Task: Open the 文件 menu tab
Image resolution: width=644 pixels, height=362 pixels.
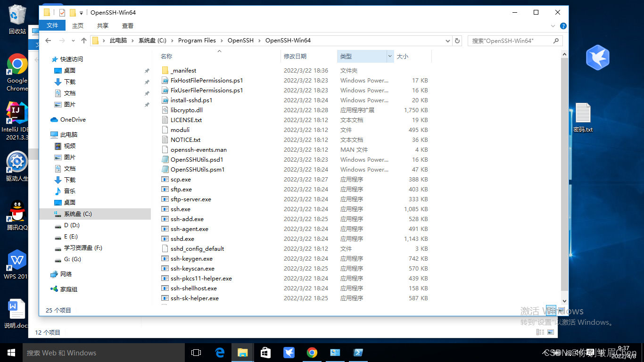Action: click(x=52, y=25)
